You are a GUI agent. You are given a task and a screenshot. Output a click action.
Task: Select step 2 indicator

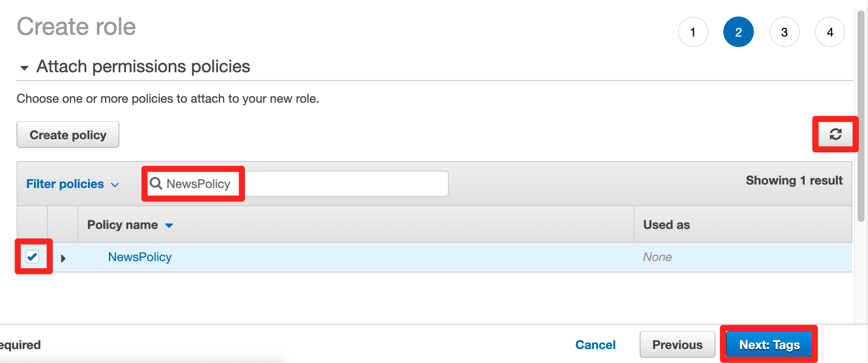pos(739,32)
